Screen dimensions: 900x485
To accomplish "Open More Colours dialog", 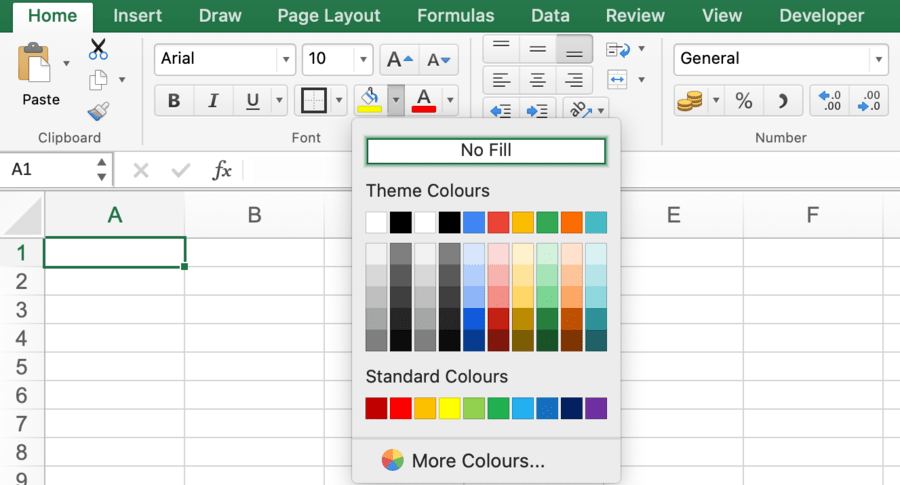I will tap(478, 461).
